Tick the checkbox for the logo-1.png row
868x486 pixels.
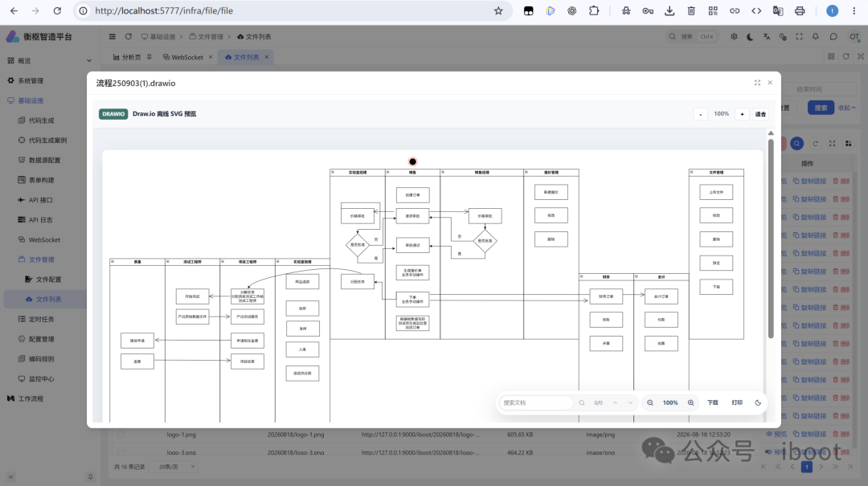tap(121, 435)
